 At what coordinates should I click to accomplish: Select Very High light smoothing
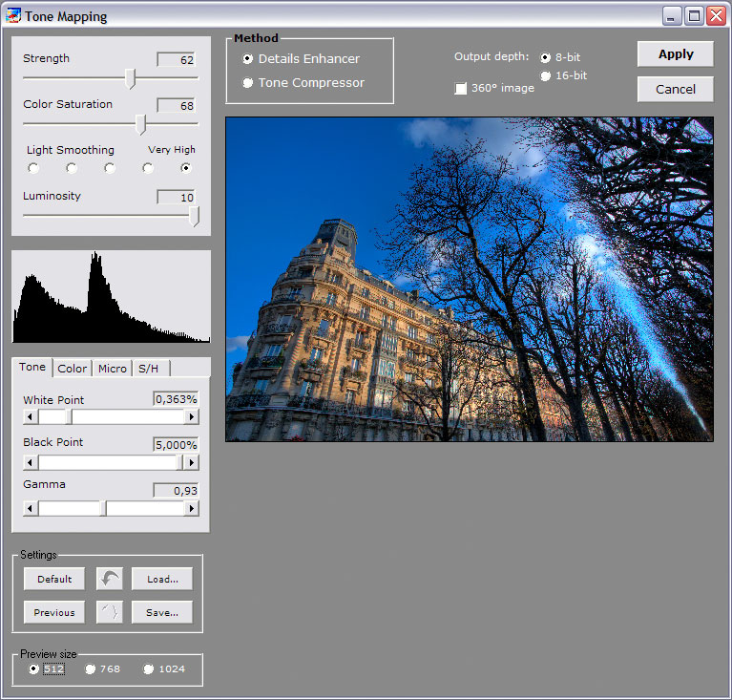pos(186,168)
